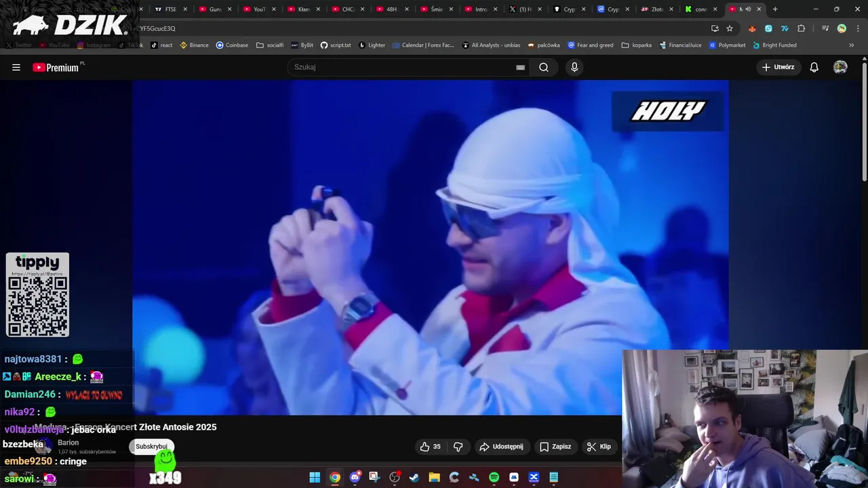Screen dimensions: 868x488
Task: Open a new browser tab
Action: point(775,9)
